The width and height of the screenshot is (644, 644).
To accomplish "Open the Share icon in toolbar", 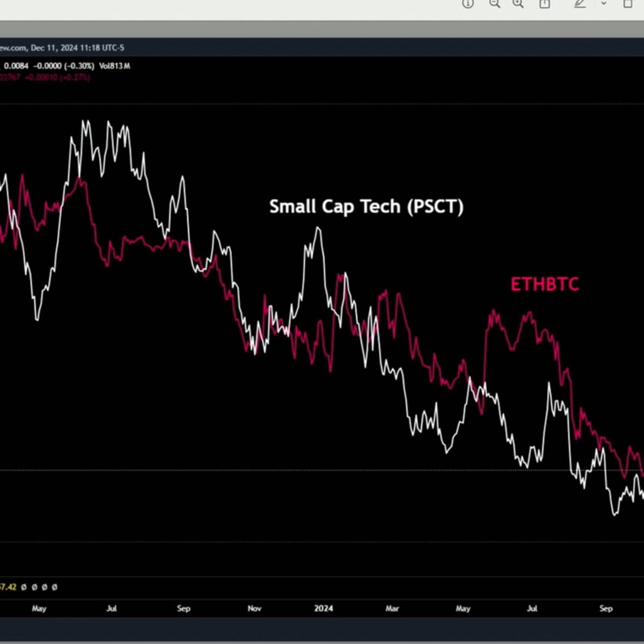I will point(544,3).
